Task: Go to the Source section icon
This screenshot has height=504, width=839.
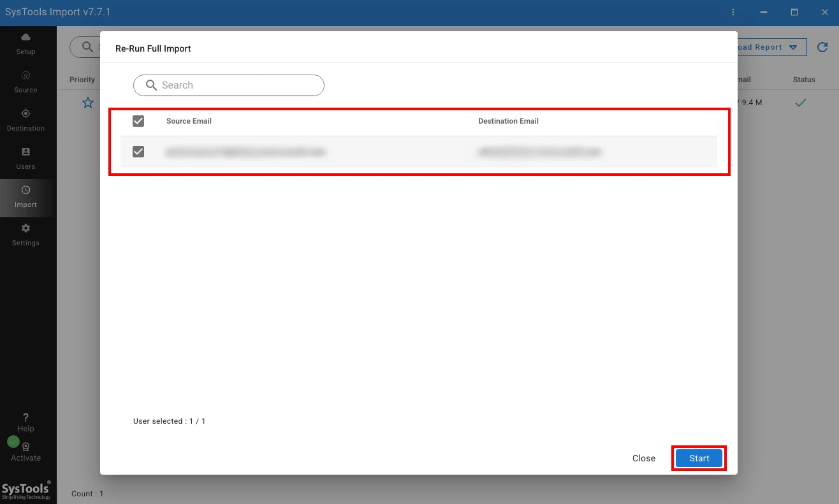Action: pyautogui.click(x=26, y=75)
